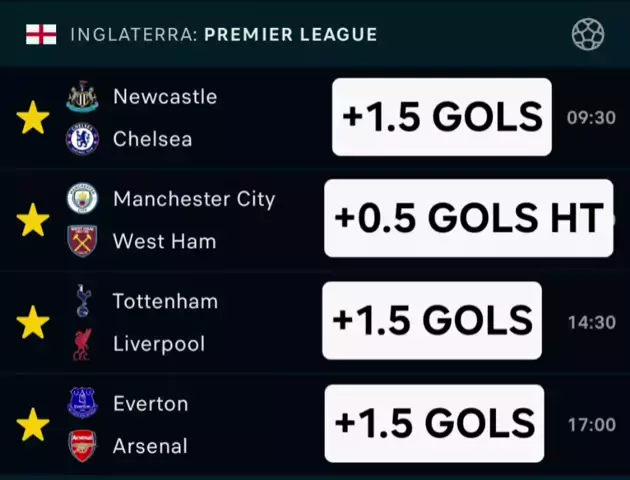This screenshot has width=630, height=480.
Task: Select the +0.5 GOLS HT tip
Action: click(468, 218)
